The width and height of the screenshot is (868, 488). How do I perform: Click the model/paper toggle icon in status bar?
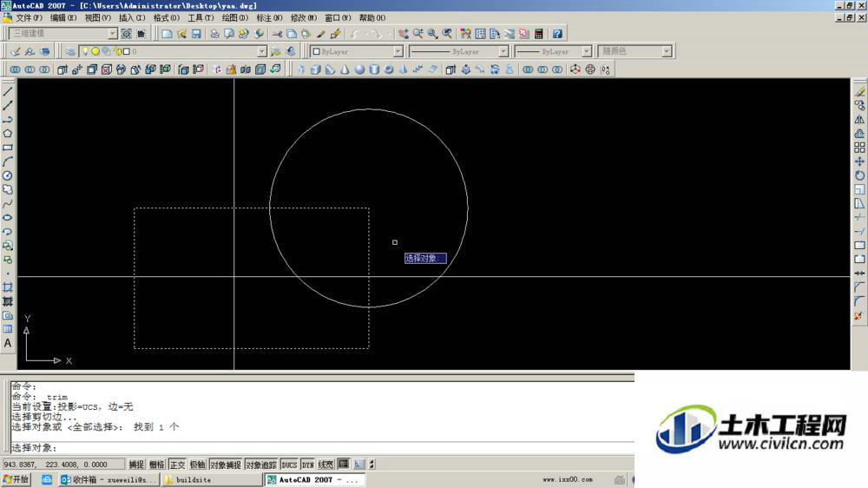(x=344, y=465)
